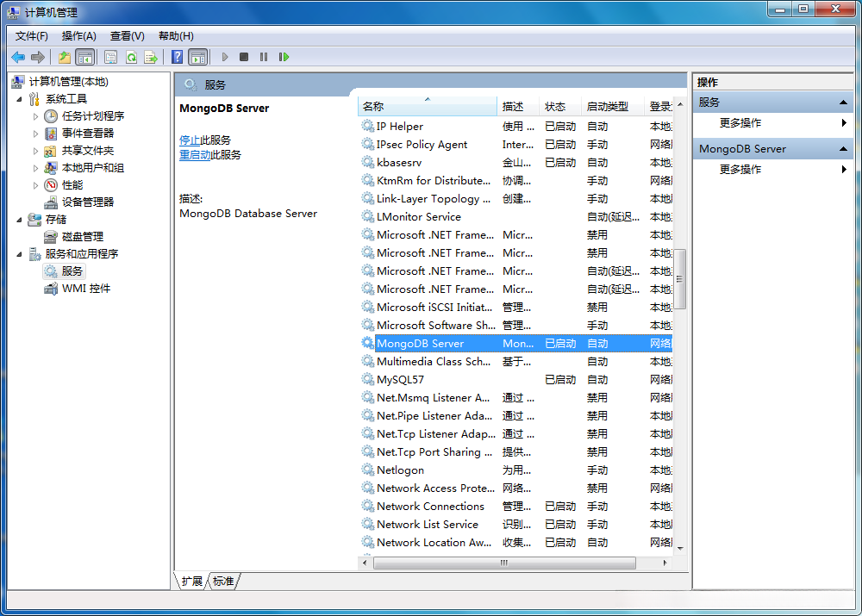Click the Back arrow toolbar icon
Viewport: 862px width, 616px height.
tap(18, 57)
